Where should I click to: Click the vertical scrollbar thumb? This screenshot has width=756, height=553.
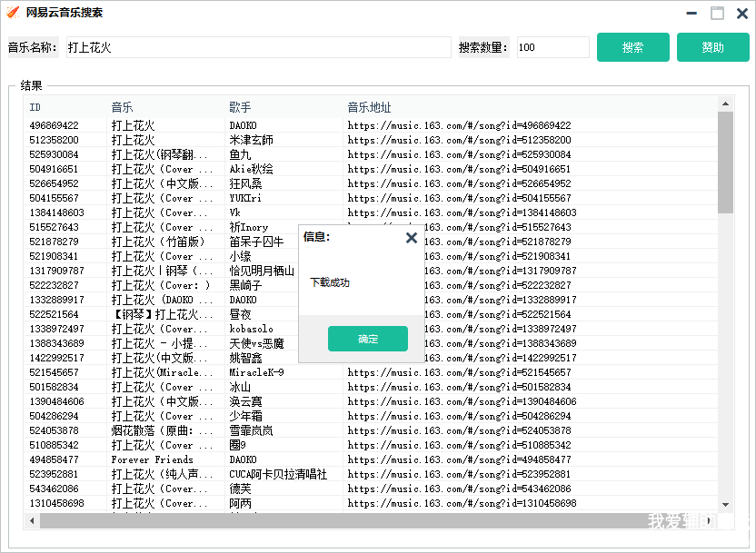(x=725, y=163)
